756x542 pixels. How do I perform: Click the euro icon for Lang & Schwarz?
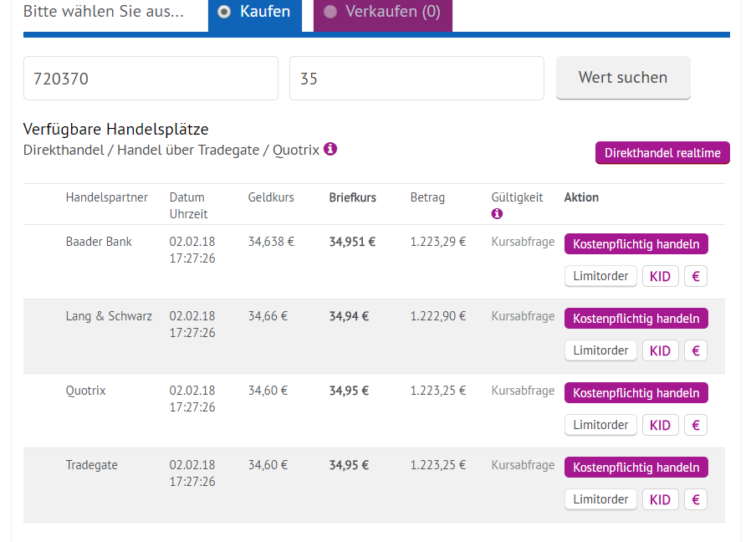point(695,350)
